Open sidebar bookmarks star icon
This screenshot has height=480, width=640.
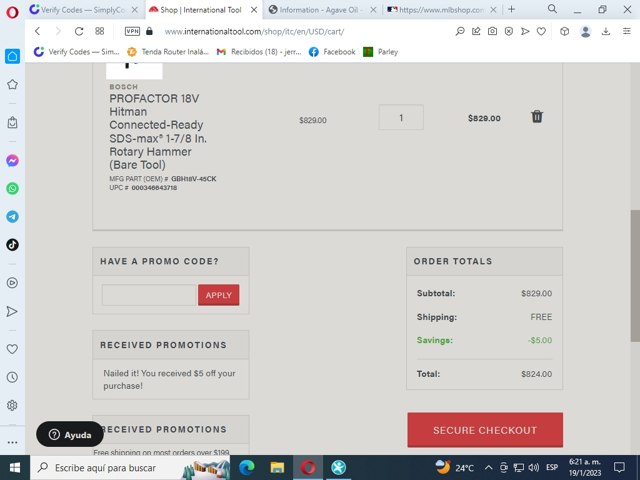[12, 84]
